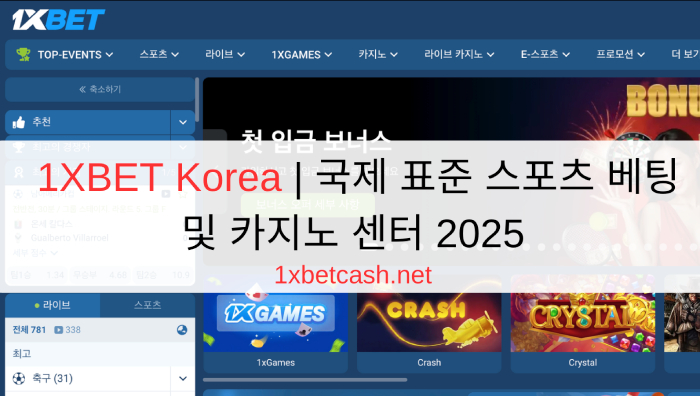Open the Crash game card

429,324
